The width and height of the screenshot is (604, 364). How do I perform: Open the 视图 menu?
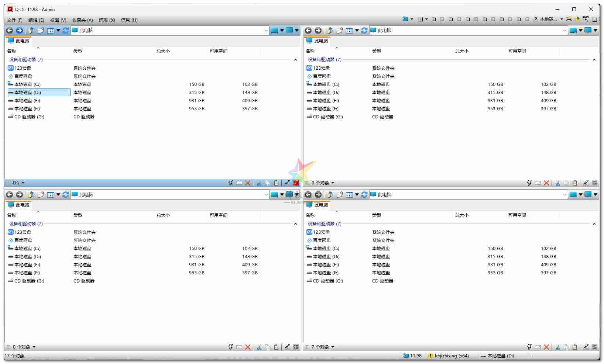click(x=58, y=20)
